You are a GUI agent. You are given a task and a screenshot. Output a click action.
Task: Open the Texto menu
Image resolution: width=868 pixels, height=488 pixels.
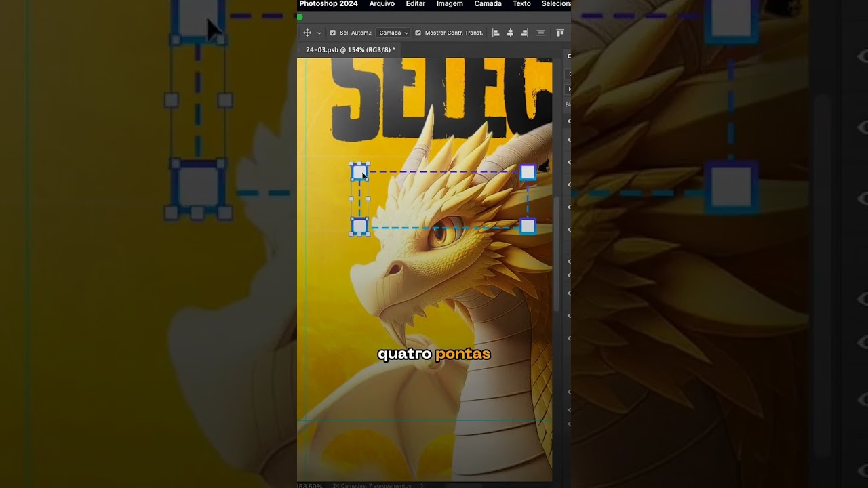[522, 4]
